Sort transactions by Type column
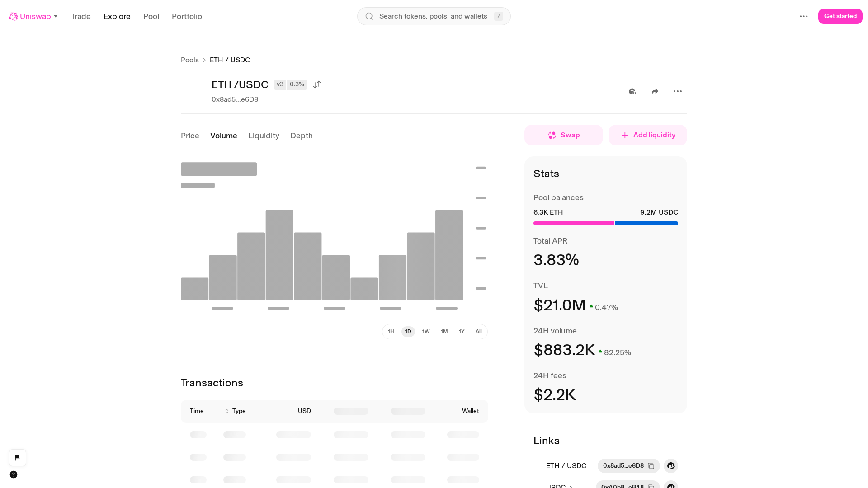This screenshot has height=488, width=868. tap(236, 411)
